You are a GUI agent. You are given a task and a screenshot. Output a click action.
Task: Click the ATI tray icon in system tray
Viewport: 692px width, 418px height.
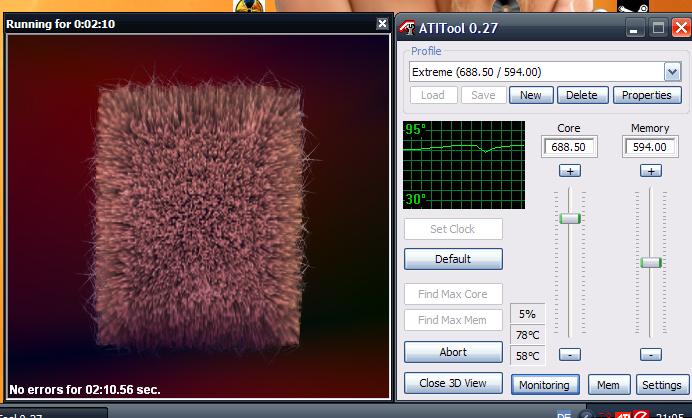pyautogui.click(x=623, y=415)
